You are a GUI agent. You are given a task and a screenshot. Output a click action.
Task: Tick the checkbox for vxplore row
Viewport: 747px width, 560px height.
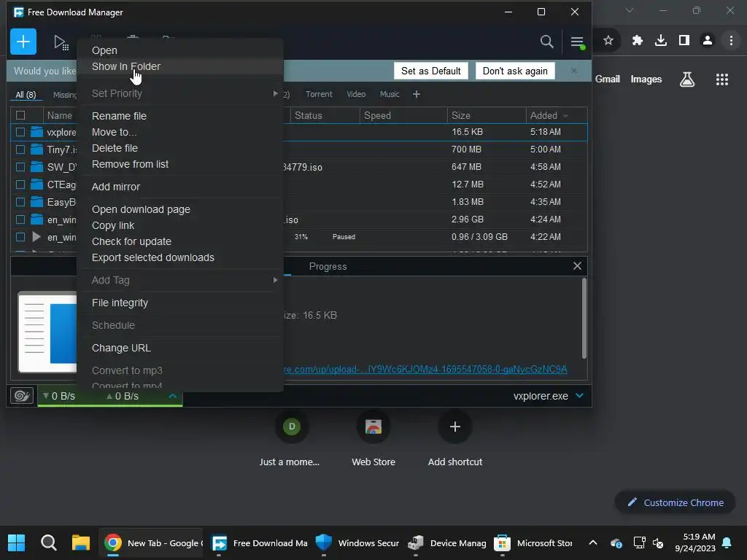pos(20,132)
